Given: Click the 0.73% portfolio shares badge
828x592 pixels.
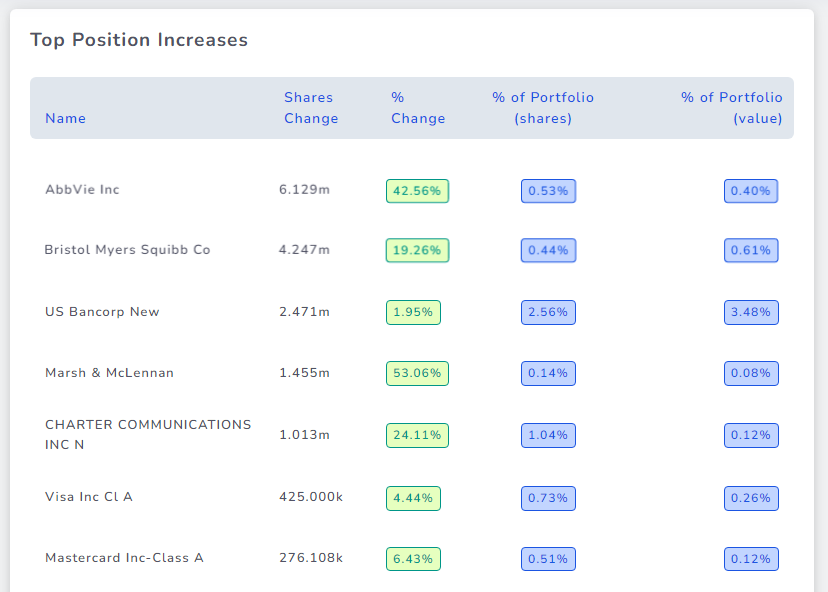Looking at the screenshot, I should click(548, 498).
